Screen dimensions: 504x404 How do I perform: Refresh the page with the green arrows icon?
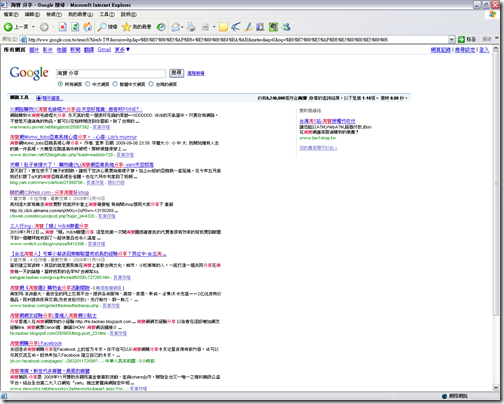tap(75, 27)
